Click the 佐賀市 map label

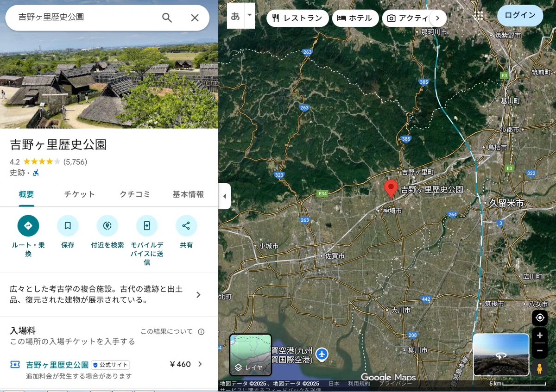pos(335,255)
